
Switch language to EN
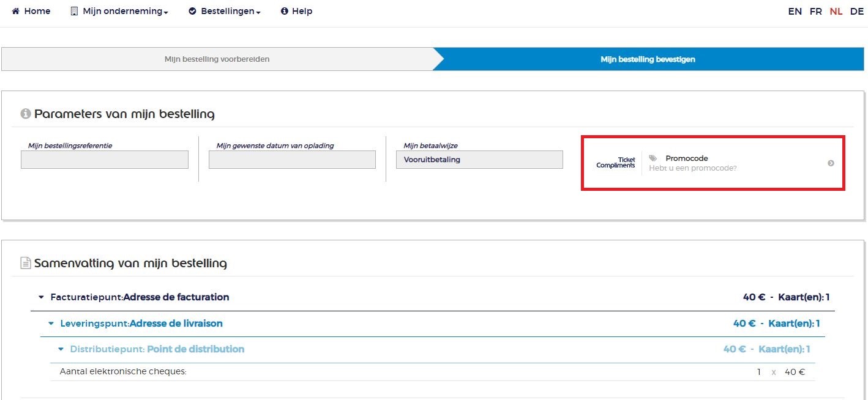pos(795,11)
